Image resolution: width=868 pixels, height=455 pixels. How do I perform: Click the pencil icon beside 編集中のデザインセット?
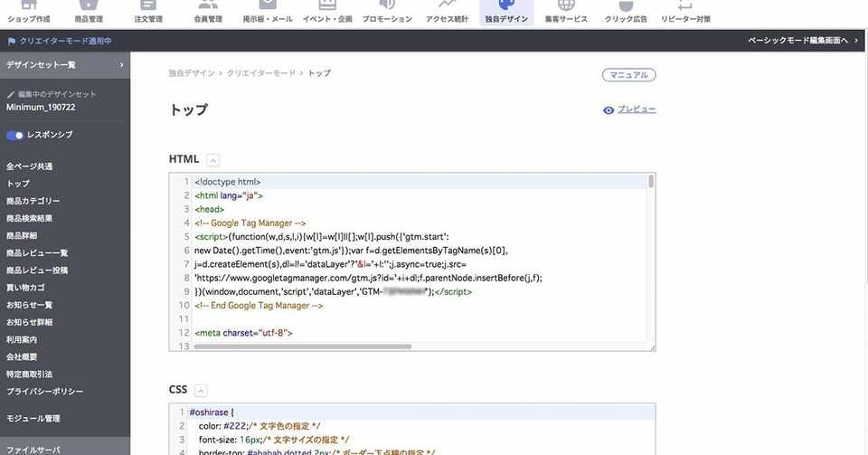coord(11,95)
